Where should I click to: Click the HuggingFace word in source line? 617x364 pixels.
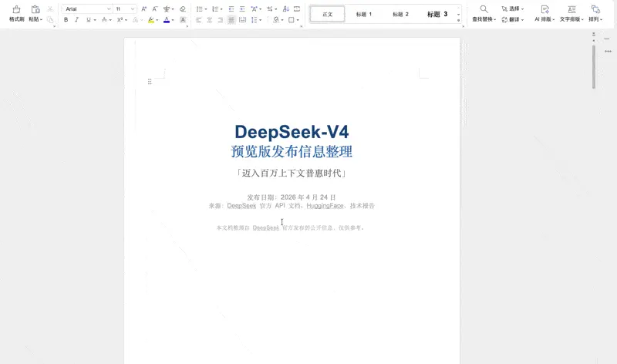[x=325, y=205]
